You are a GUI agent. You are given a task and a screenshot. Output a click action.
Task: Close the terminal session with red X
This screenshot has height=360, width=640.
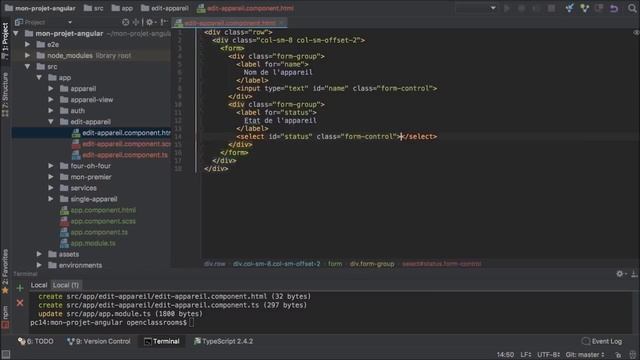pos(20,303)
